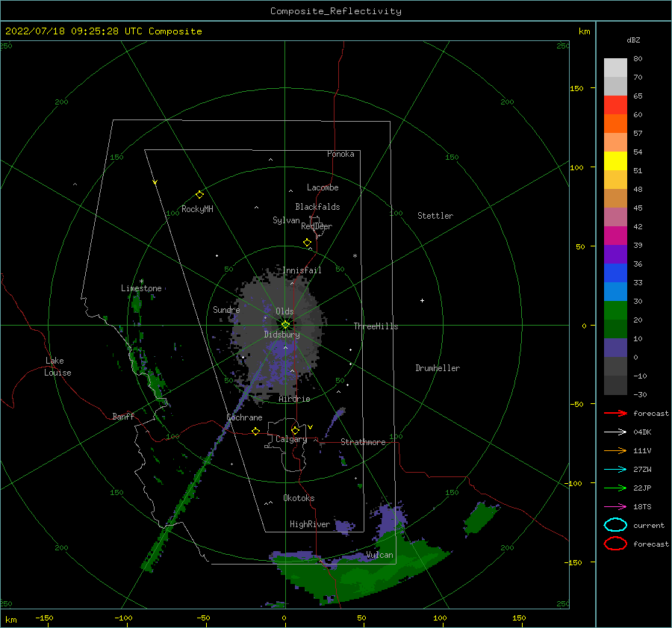This screenshot has height=628, width=672.
Task: Click the orange 111V arrow legend icon
Action: [615, 450]
